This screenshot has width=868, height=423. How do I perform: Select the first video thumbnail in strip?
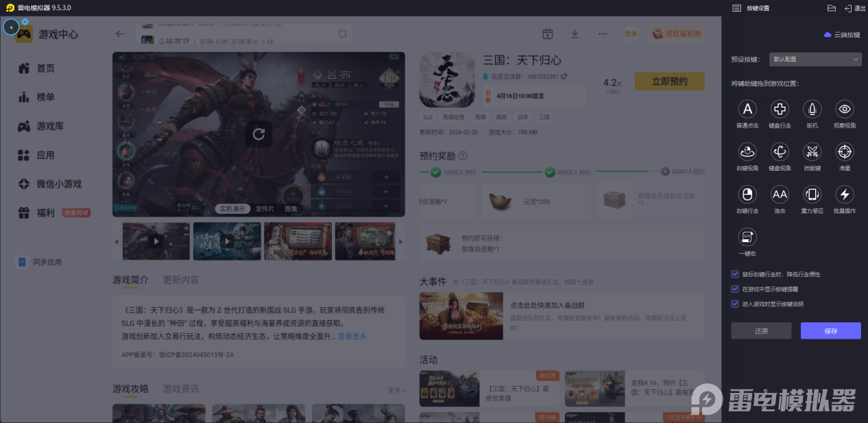point(156,241)
